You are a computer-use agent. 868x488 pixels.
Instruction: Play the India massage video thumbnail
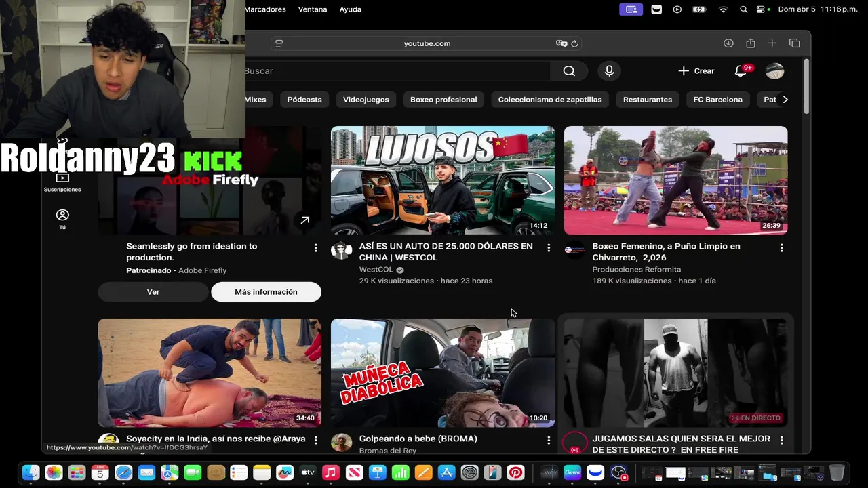point(210,373)
